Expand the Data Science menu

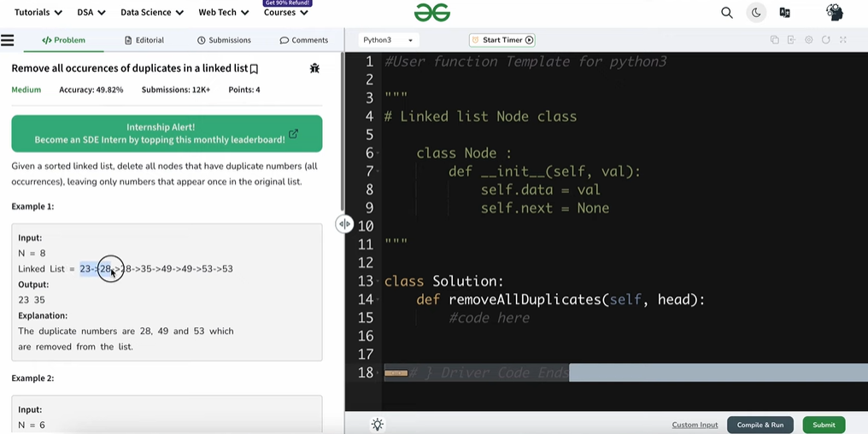tap(152, 12)
